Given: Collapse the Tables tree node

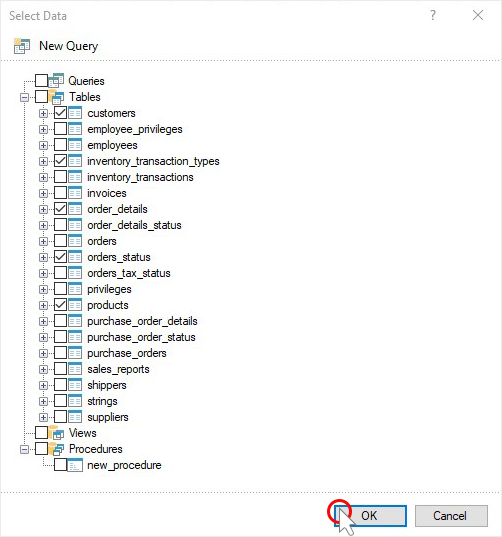Looking at the screenshot, I should (x=24, y=97).
